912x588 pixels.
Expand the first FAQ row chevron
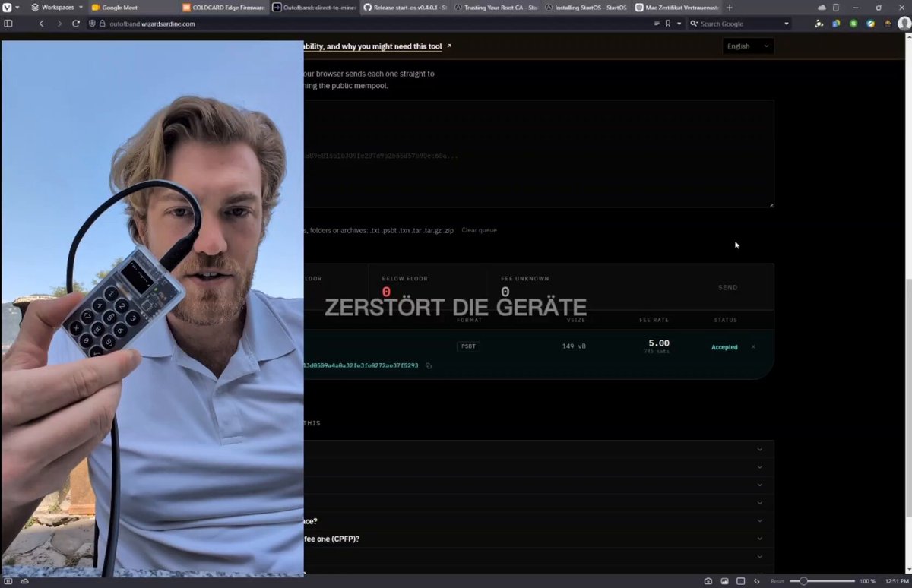click(759, 449)
